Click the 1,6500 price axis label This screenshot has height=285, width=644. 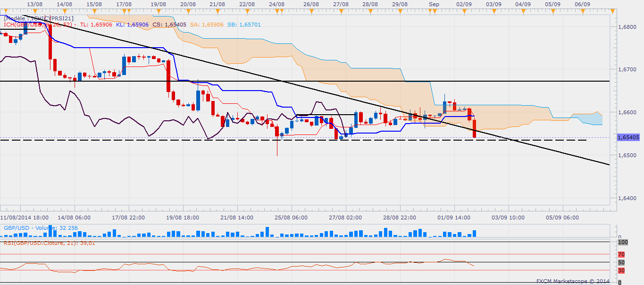[x=627, y=155]
